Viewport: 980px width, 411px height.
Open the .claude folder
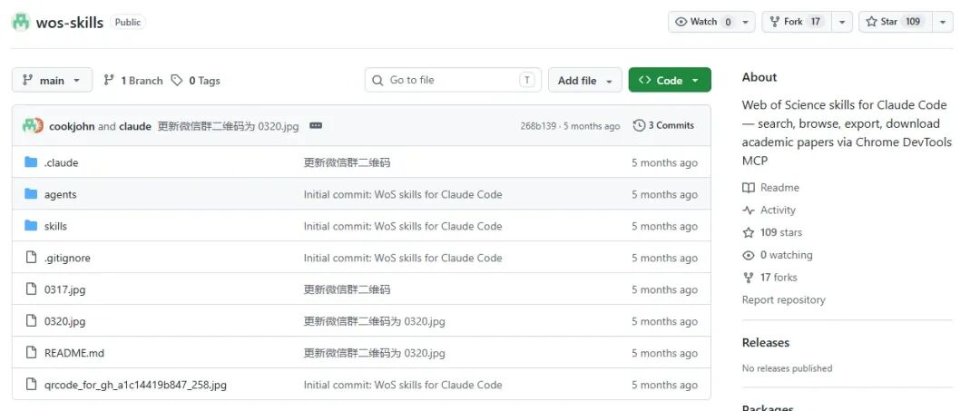(x=62, y=163)
